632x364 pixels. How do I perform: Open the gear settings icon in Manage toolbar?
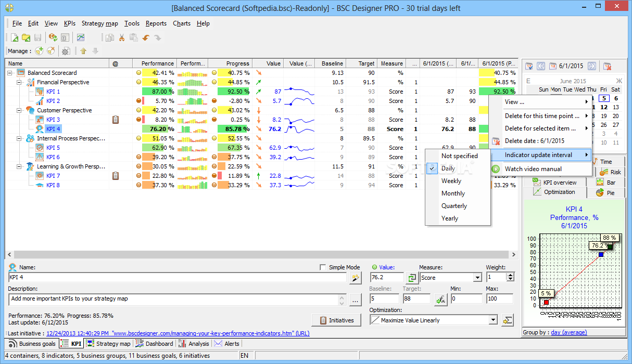click(66, 51)
